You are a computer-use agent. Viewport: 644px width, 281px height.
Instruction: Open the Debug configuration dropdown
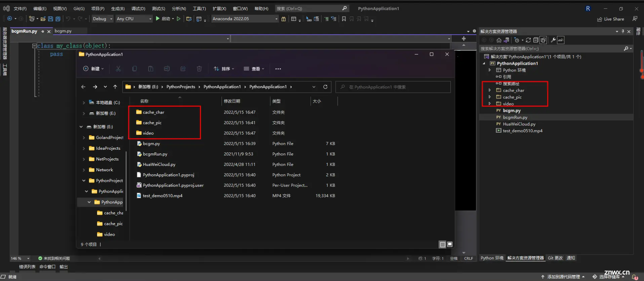[103, 19]
